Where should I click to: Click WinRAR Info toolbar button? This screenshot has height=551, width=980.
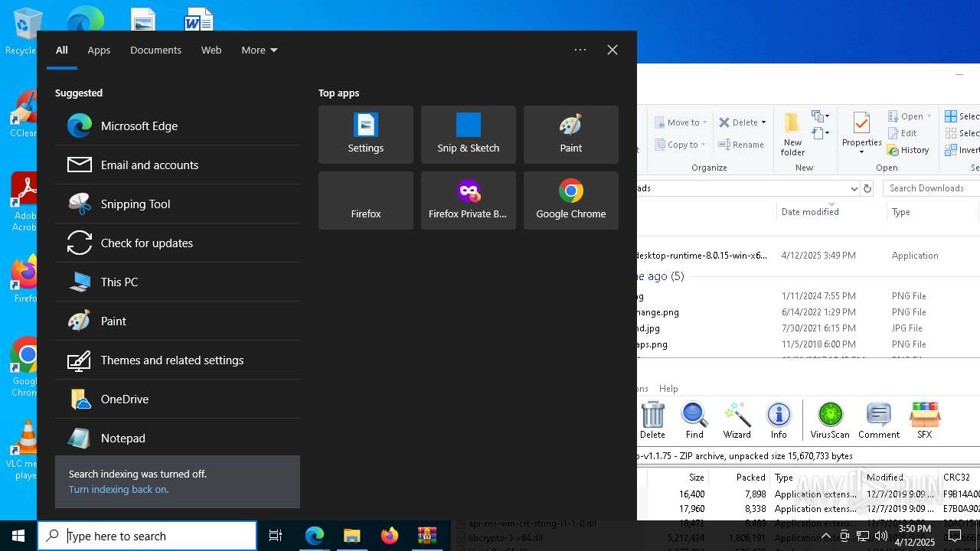click(779, 420)
